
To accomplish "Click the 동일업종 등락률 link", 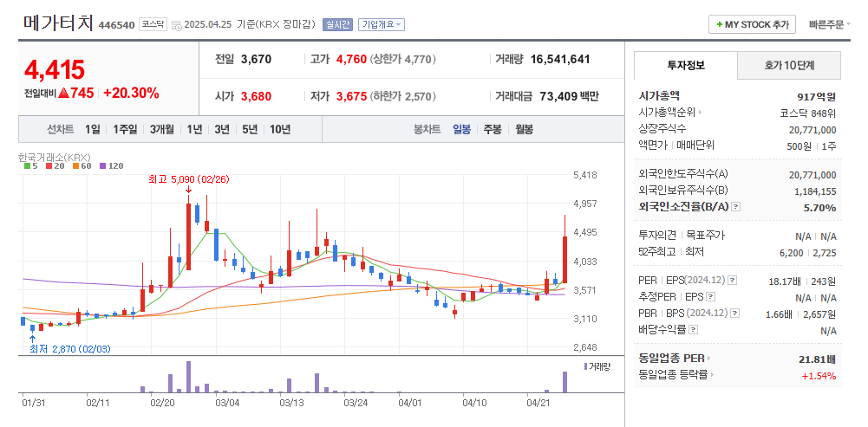I will pos(673,375).
